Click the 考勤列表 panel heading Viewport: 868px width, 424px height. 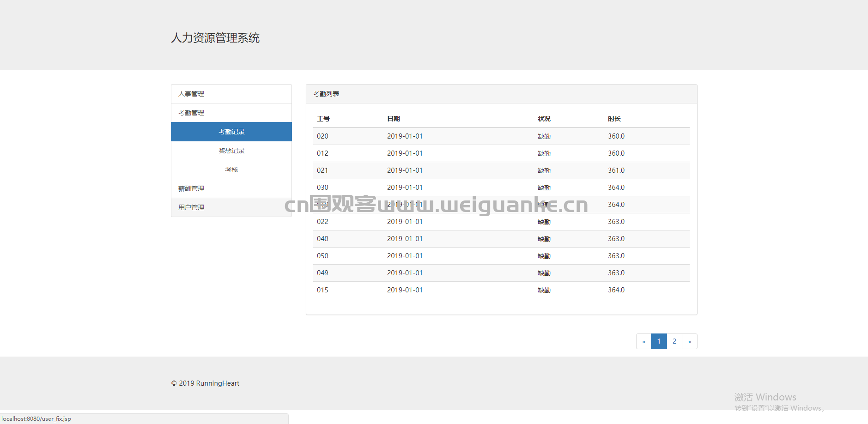(x=326, y=94)
